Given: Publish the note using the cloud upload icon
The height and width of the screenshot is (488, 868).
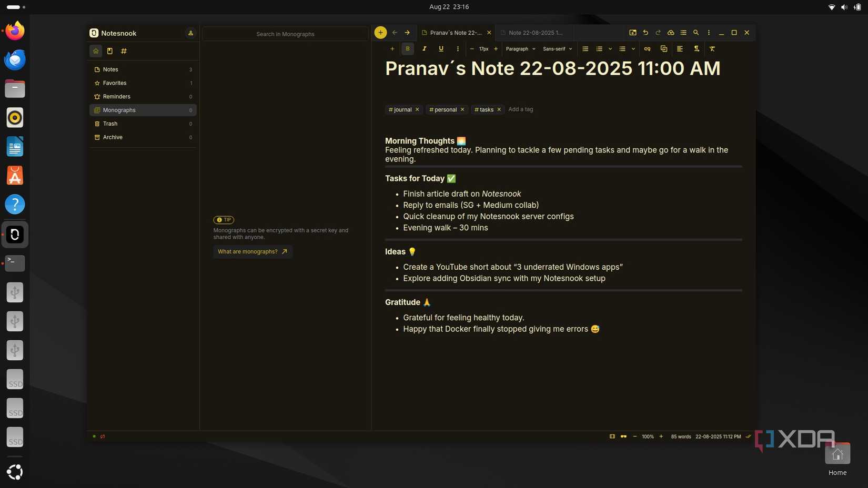Looking at the screenshot, I should coord(671,33).
